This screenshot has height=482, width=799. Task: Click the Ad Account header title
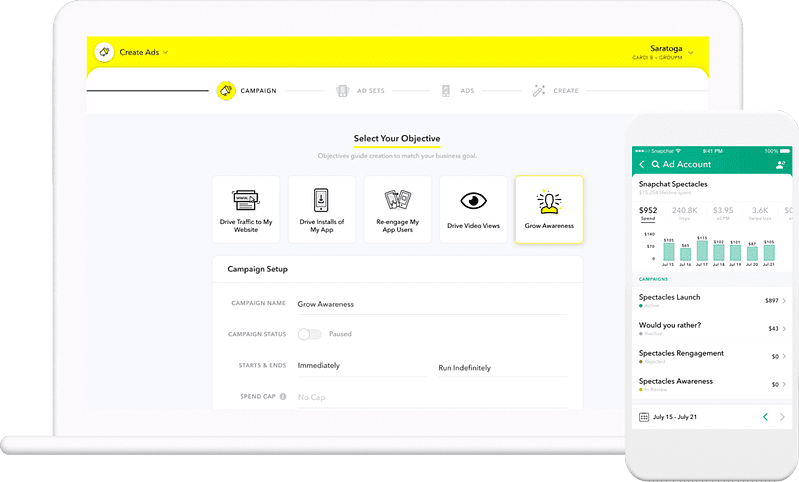pos(686,164)
